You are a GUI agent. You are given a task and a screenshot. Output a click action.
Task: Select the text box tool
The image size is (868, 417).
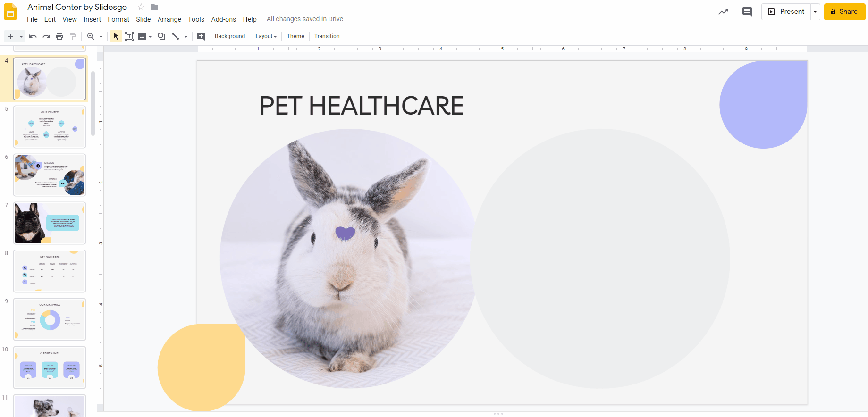129,36
